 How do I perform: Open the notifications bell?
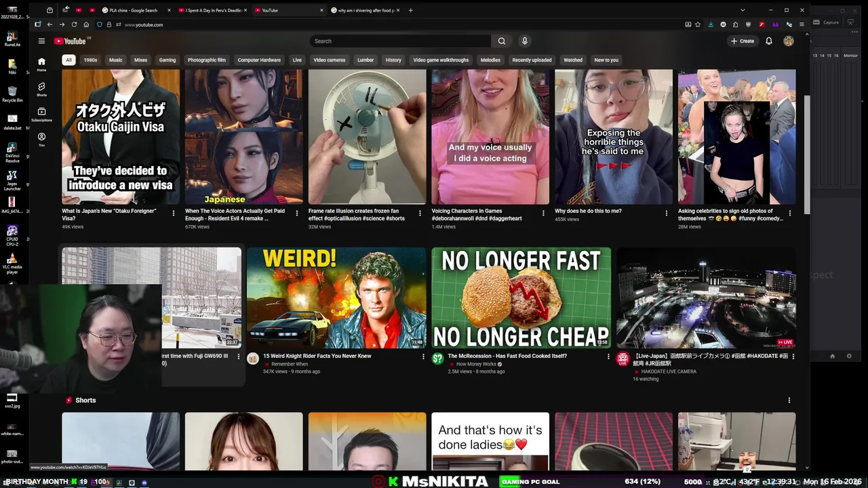coord(768,41)
